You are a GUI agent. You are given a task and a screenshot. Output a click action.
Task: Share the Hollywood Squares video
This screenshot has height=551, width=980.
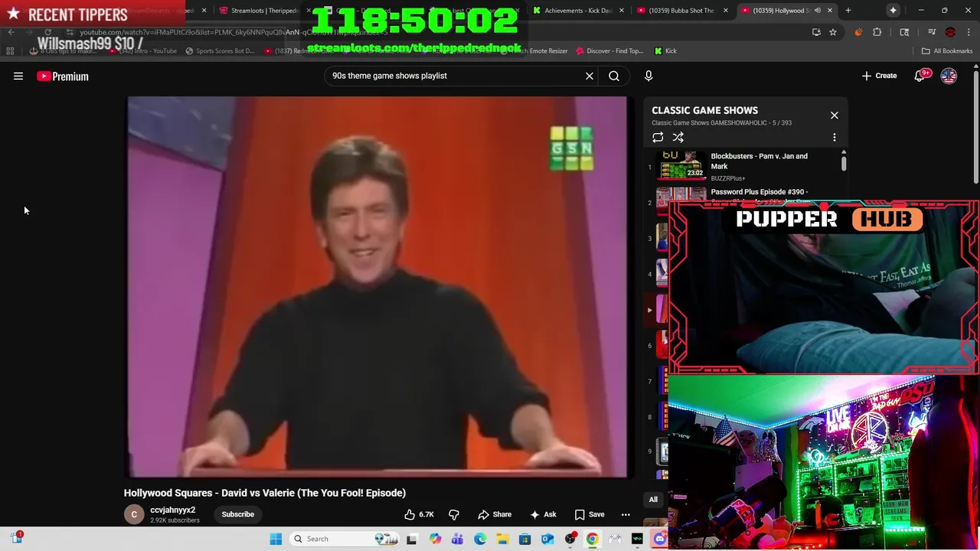click(495, 514)
